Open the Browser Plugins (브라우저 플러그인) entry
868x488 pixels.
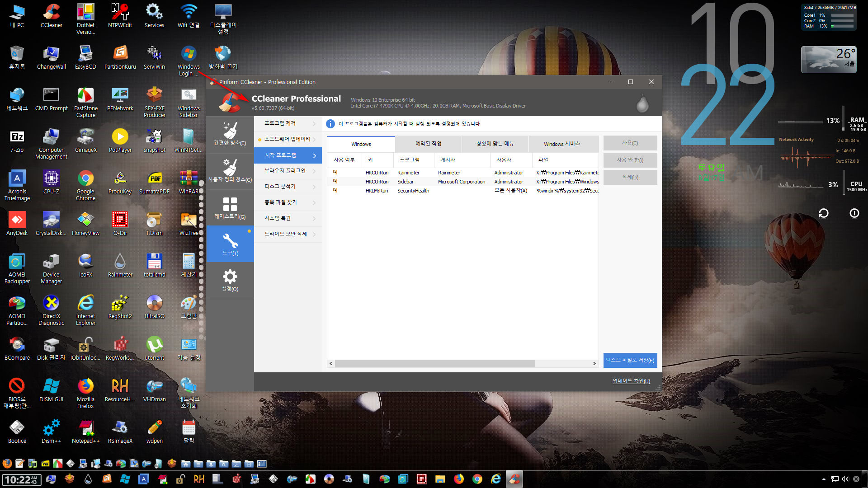(288, 171)
